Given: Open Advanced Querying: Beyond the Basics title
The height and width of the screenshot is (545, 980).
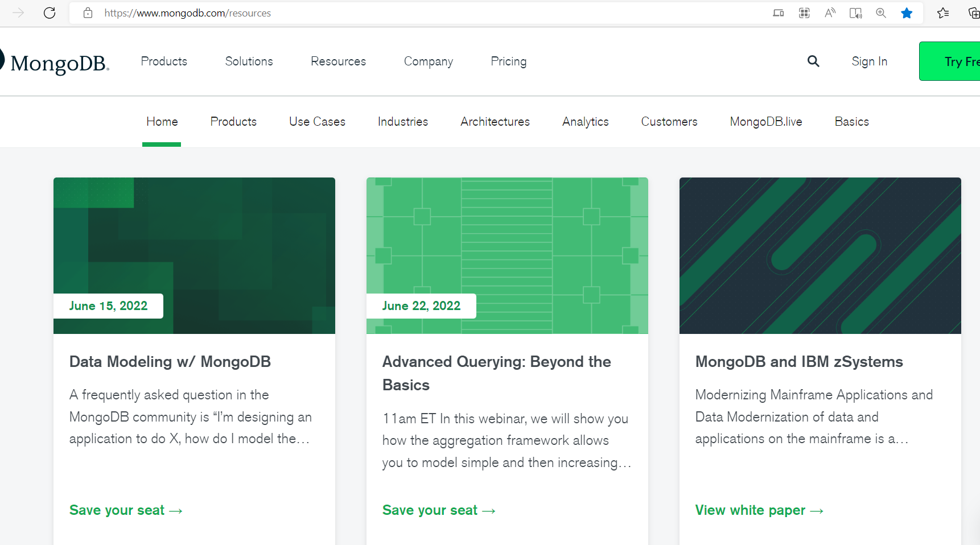Looking at the screenshot, I should [497, 373].
